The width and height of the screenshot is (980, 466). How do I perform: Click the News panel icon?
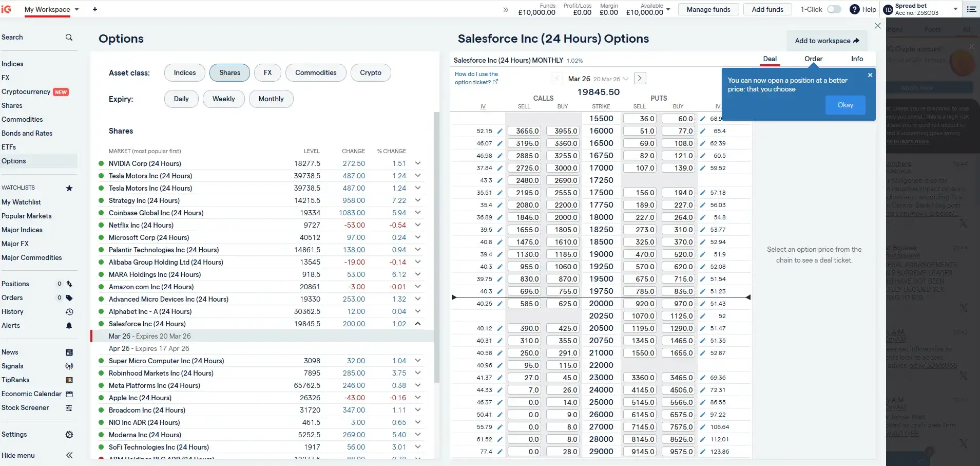[69, 352]
